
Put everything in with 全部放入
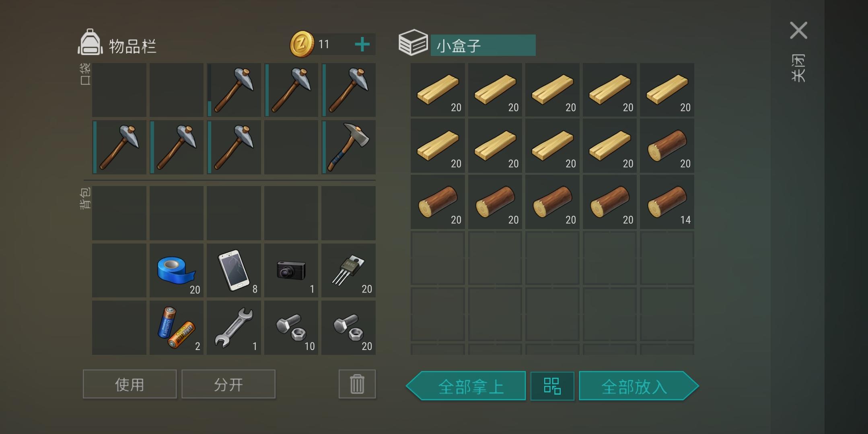click(x=639, y=386)
